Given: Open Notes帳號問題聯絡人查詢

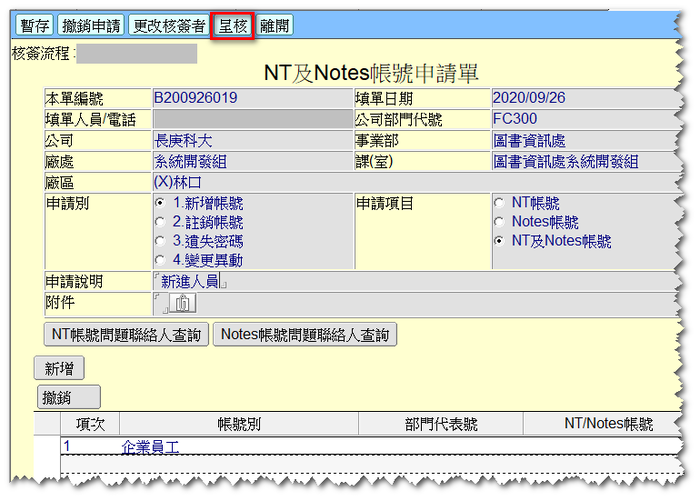Looking at the screenshot, I should pos(304,335).
